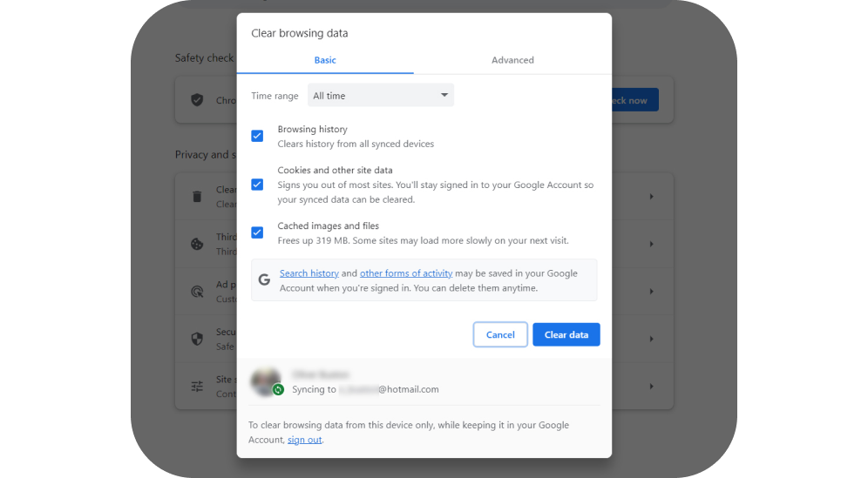The height and width of the screenshot is (478, 868).
Task: Open the Search history link
Action: tap(309, 273)
